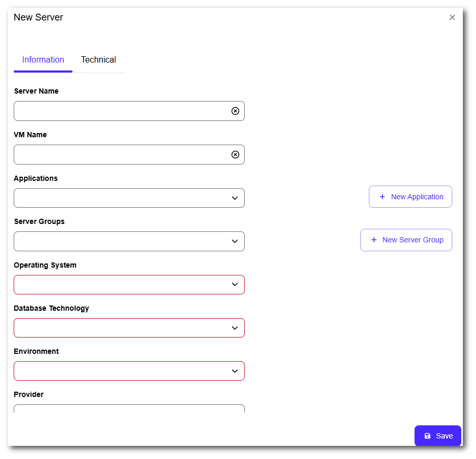Click the plus icon on New Server Group
Screen dimensions: 476x459
(374, 240)
